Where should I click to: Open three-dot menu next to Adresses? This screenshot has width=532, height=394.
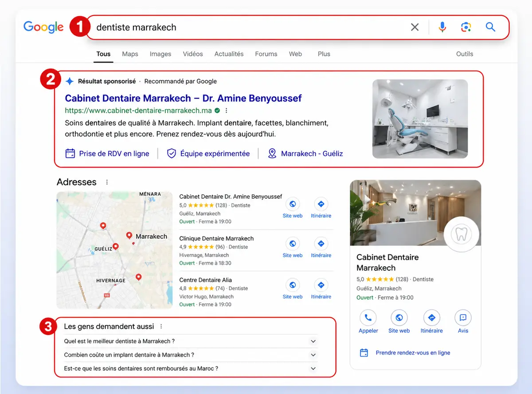click(x=107, y=182)
